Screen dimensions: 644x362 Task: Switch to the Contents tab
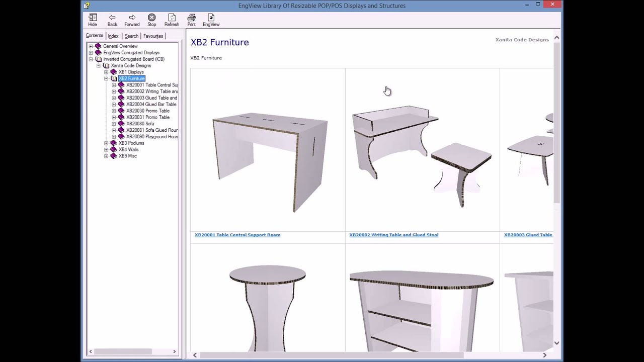click(94, 36)
